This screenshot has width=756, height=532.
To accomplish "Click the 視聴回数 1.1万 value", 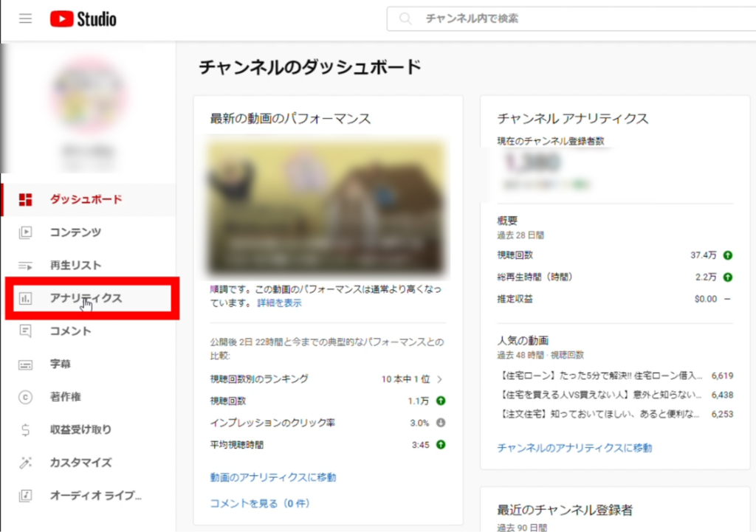I will (418, 401).
